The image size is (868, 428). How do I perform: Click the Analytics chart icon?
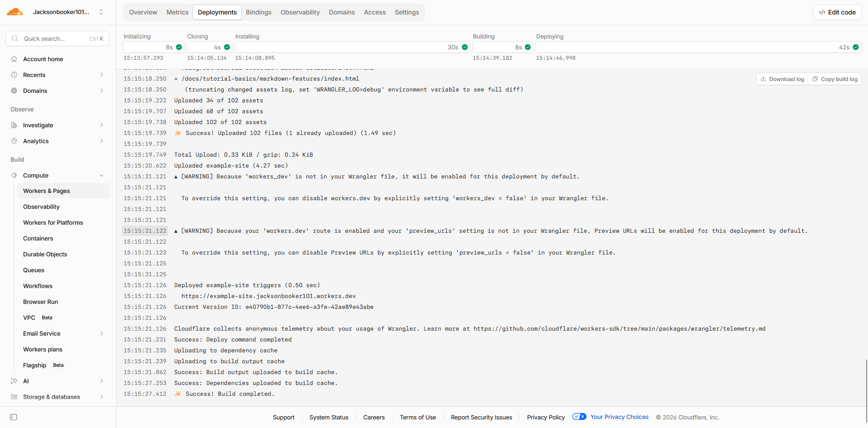point(14,141)
